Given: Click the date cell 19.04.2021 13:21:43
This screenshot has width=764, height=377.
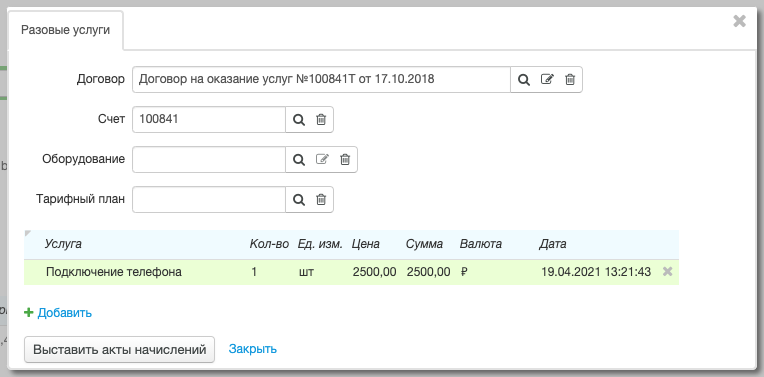Looking at the screenshot, I should click(596, 272).
